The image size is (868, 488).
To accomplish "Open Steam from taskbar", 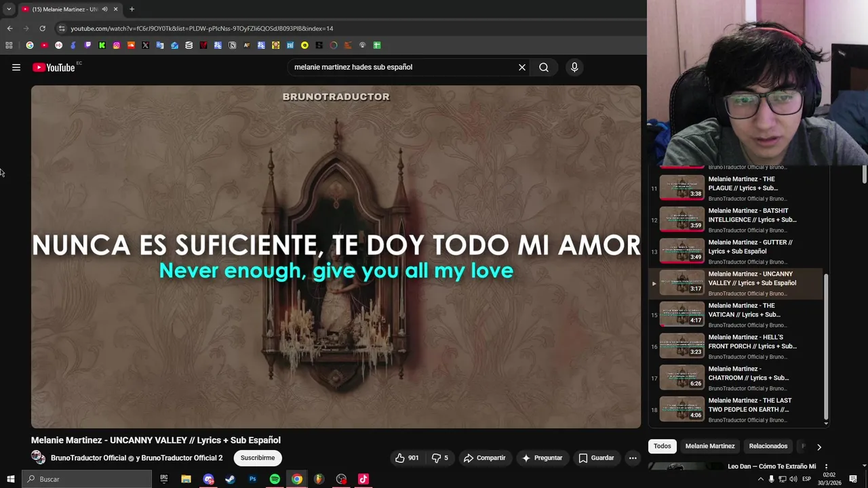I will (x=230, y=479).
